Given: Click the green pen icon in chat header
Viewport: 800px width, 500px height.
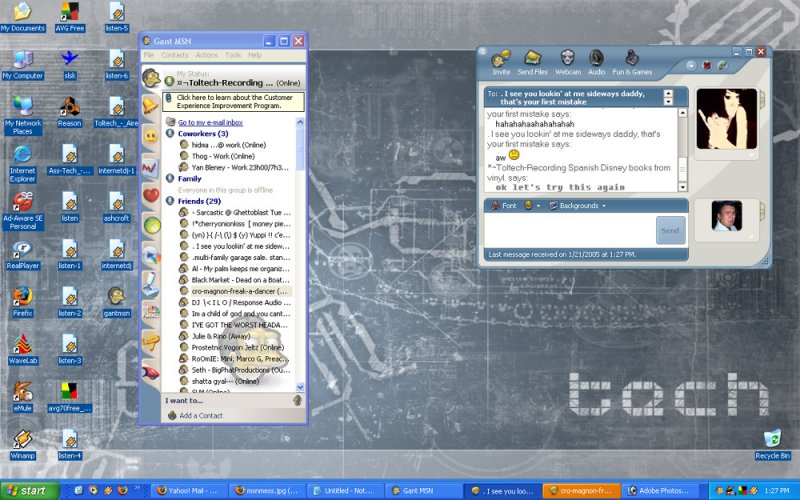Looking at the screenshot, I should point(722,66).
